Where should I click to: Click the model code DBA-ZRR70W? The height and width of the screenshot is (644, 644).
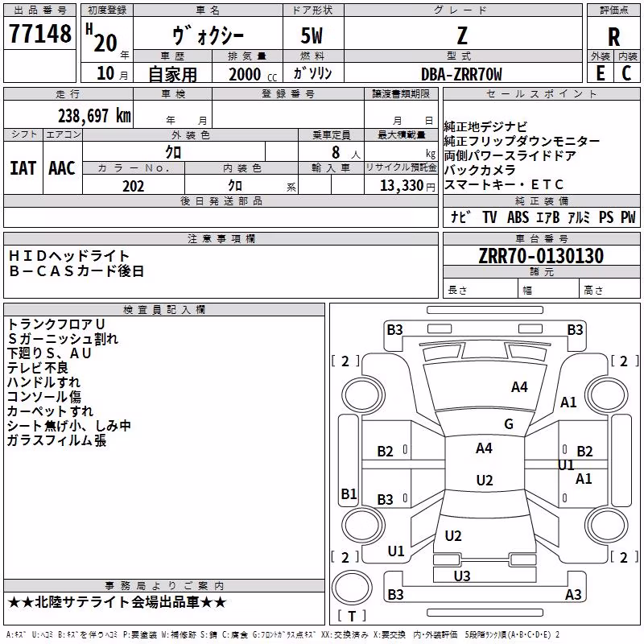click(x=461, y=74)
